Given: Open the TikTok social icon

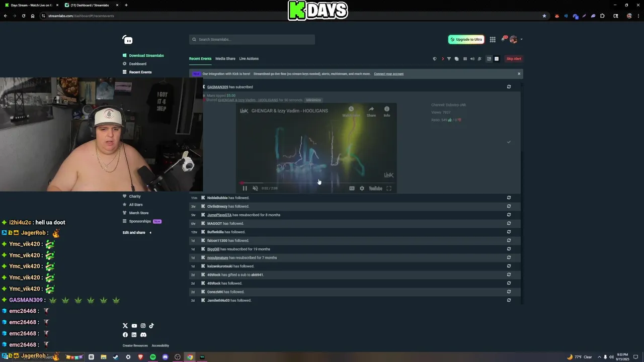Looking at the screenshot, I should (151, 326).
